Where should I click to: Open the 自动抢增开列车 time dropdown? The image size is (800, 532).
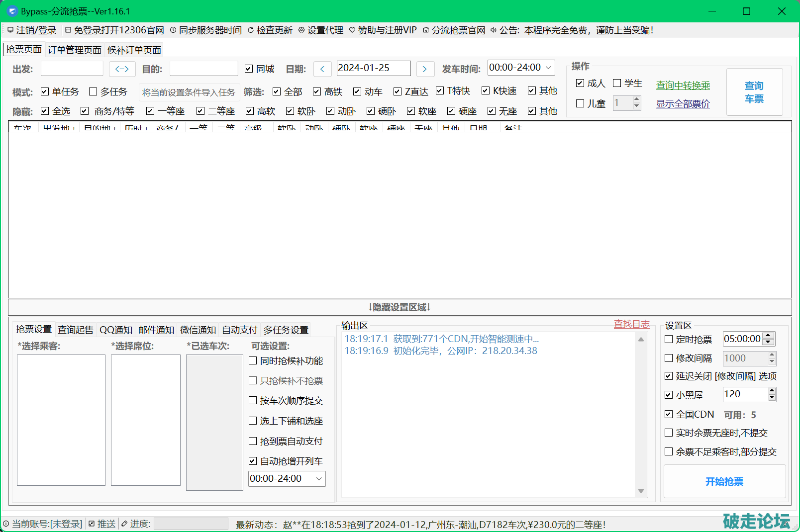click(x=319, y=479)
